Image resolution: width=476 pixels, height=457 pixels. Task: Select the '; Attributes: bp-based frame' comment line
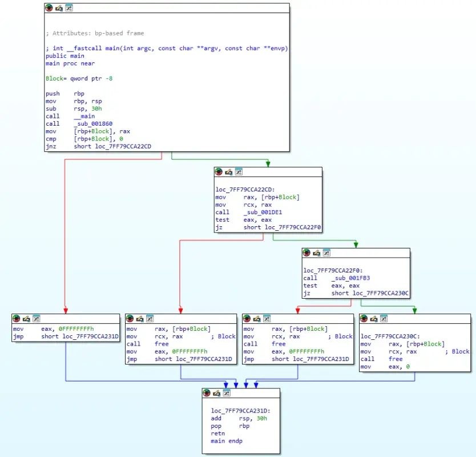click(95, 33)
